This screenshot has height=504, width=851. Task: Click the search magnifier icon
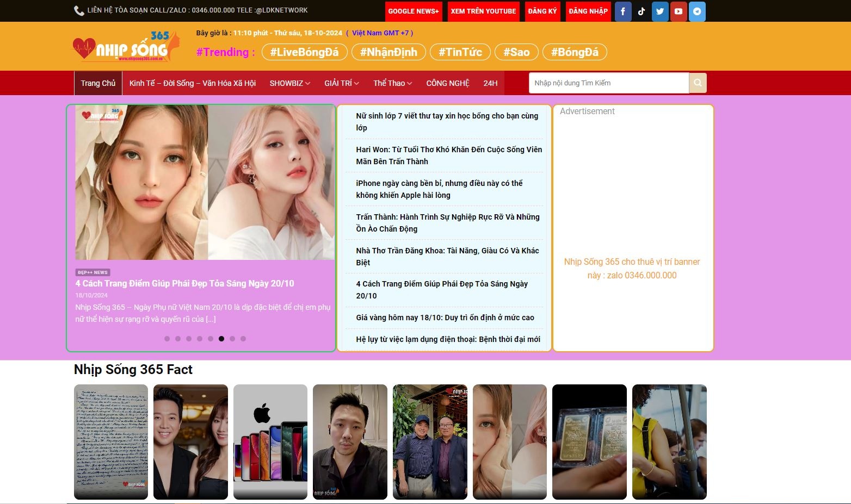coord(698,83)
